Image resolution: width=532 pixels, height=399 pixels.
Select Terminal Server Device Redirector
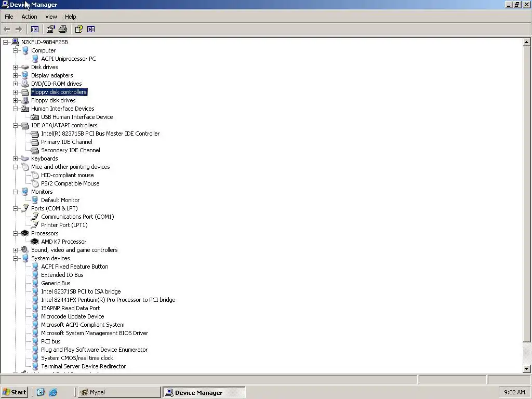[x=84, y=366]
